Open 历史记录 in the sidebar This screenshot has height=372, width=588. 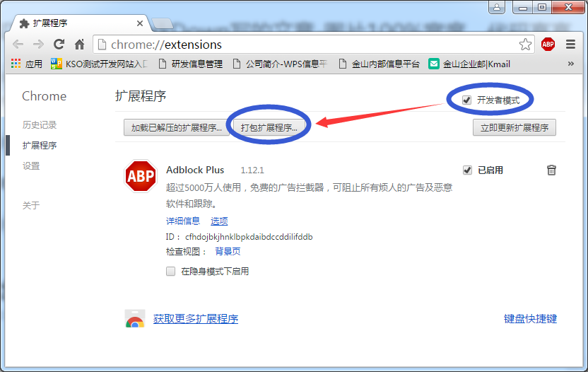click(40, 125)
